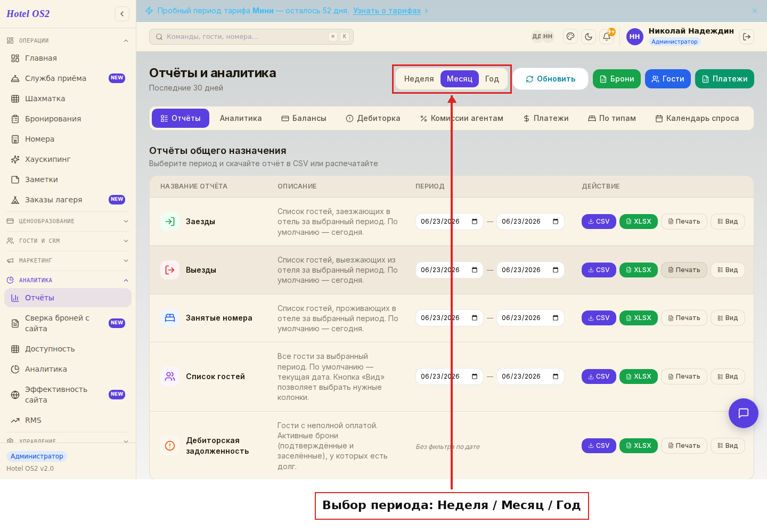This screenshot has height=532, width=767.
Task: Select the Месяц period option
Action: (x=460, y=79)
